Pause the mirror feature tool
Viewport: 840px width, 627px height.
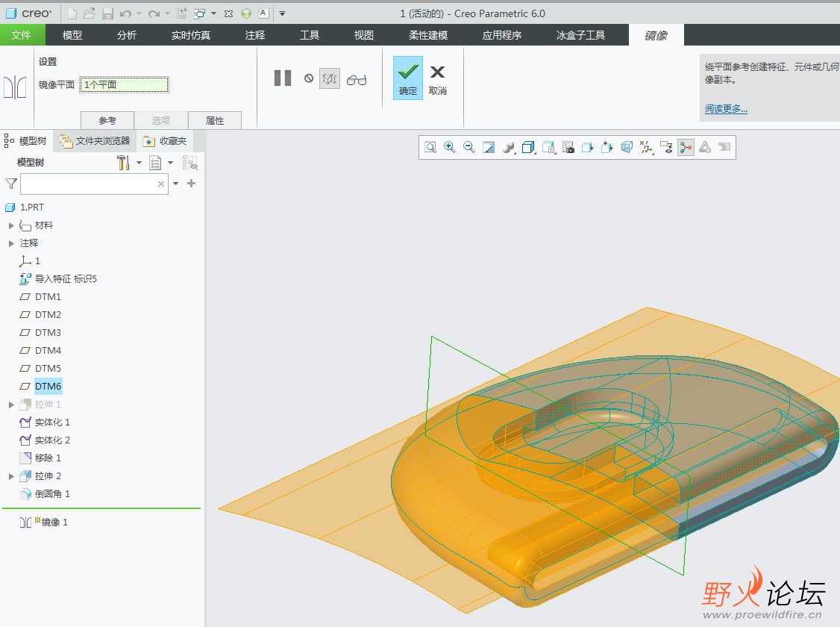tap(283, 78)
